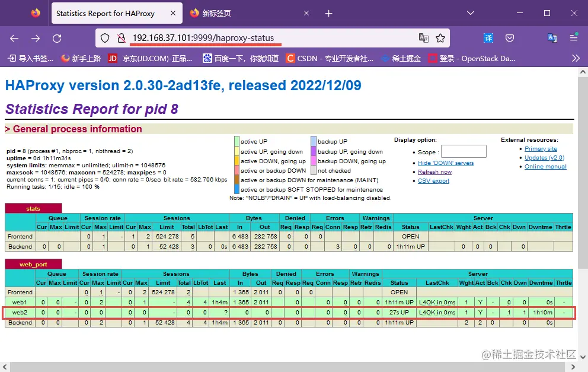588x372 pixels.
Task: Click stats Frontend 'OPEN' status cell
Action: tap(410, 237)
